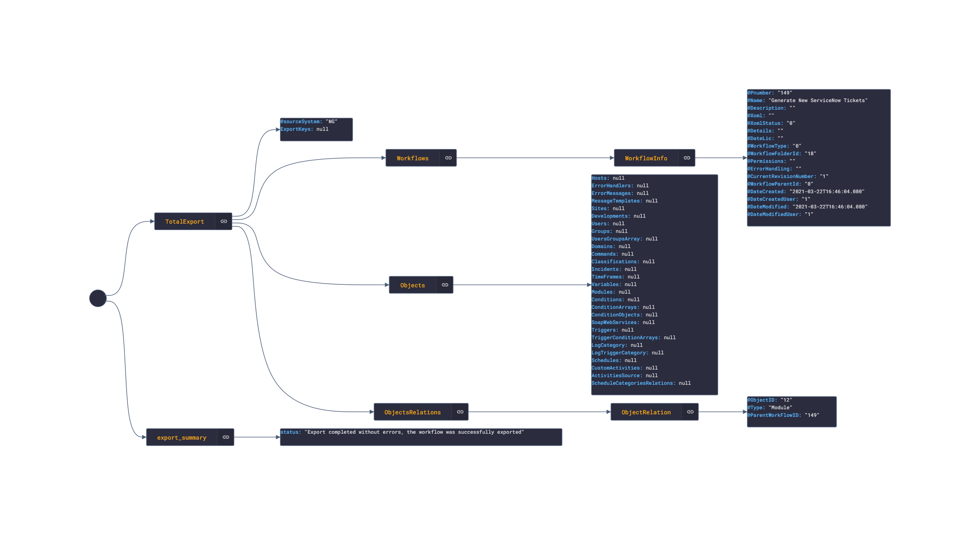Viewport: 980px width, 535px height.
Task: Select the ObjectsRelations node label
Action: click(x=413, y=412)
